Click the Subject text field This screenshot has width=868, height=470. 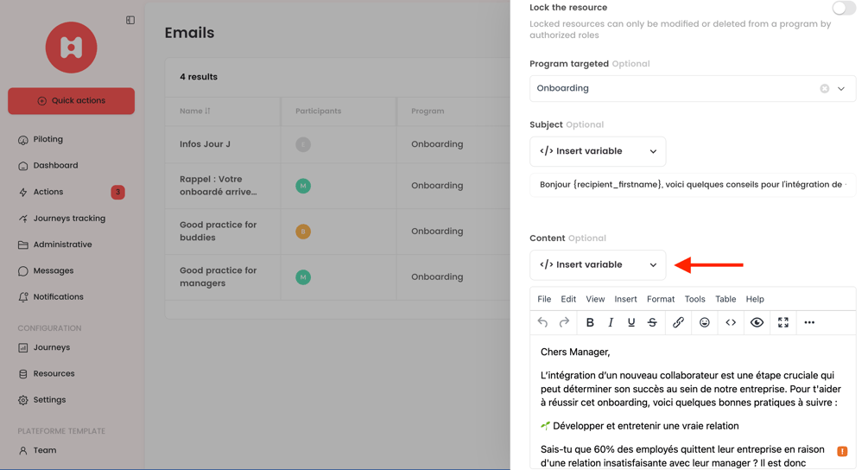click(x=693, y=185)
